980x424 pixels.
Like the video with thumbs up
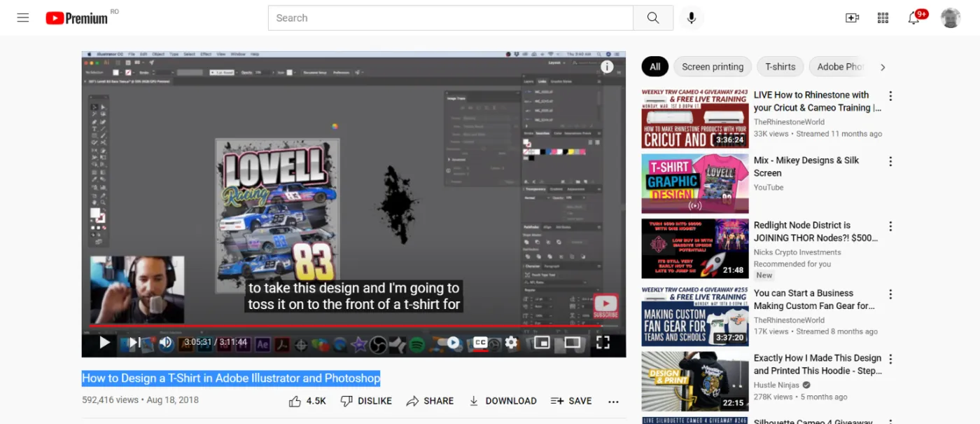[x=307, y=401]
